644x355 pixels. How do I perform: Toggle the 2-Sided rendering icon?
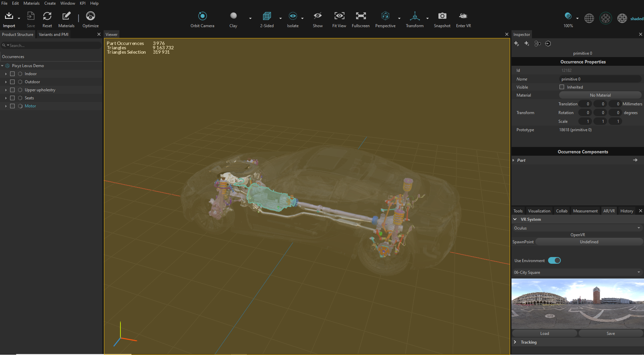click(267, 16)
